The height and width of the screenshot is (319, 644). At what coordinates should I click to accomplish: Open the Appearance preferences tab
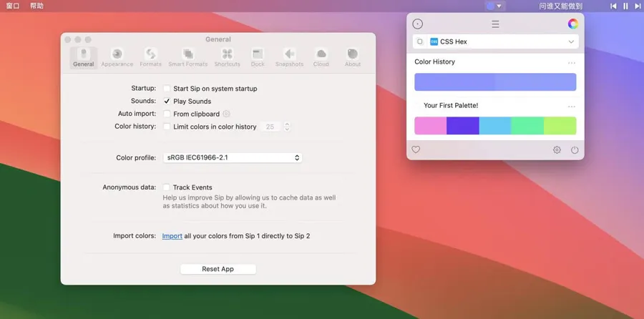[117, 57]
